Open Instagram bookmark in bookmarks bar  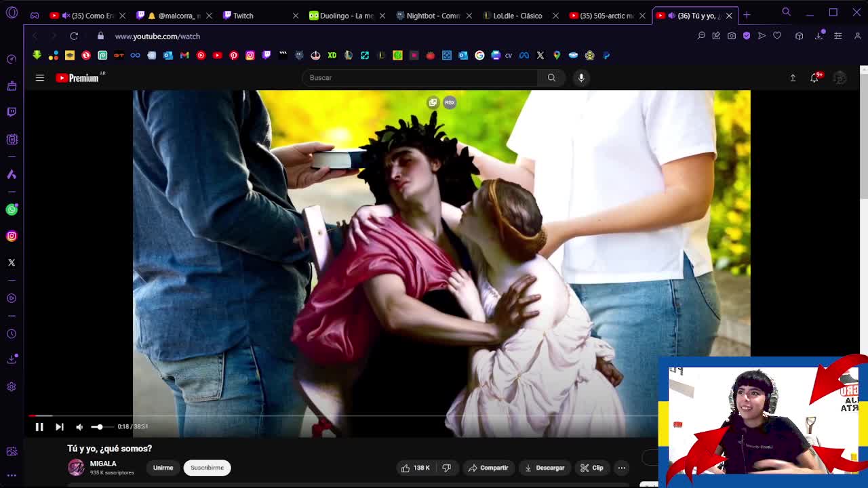(250, 56)
